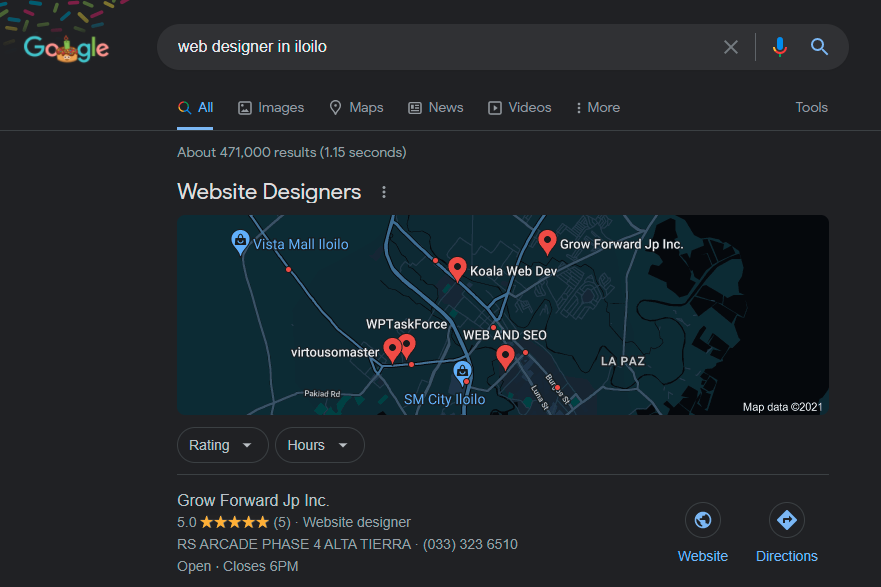The width and height of the screenshot is (881, 587).
Task: Click the LA PAZ district label
Action: (623, 361)
